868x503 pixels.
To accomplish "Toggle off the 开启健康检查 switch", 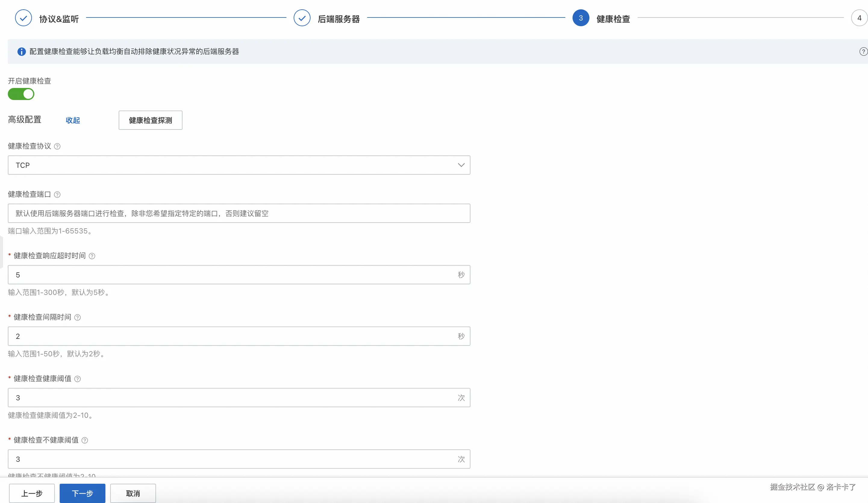I will [21, 94].
